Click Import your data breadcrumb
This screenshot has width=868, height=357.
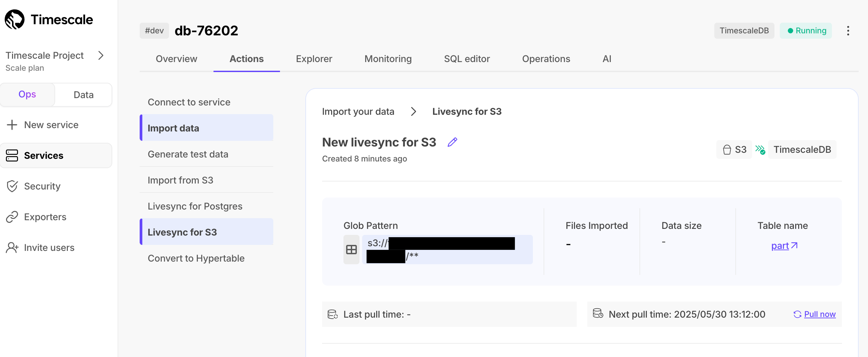(358, 111)
